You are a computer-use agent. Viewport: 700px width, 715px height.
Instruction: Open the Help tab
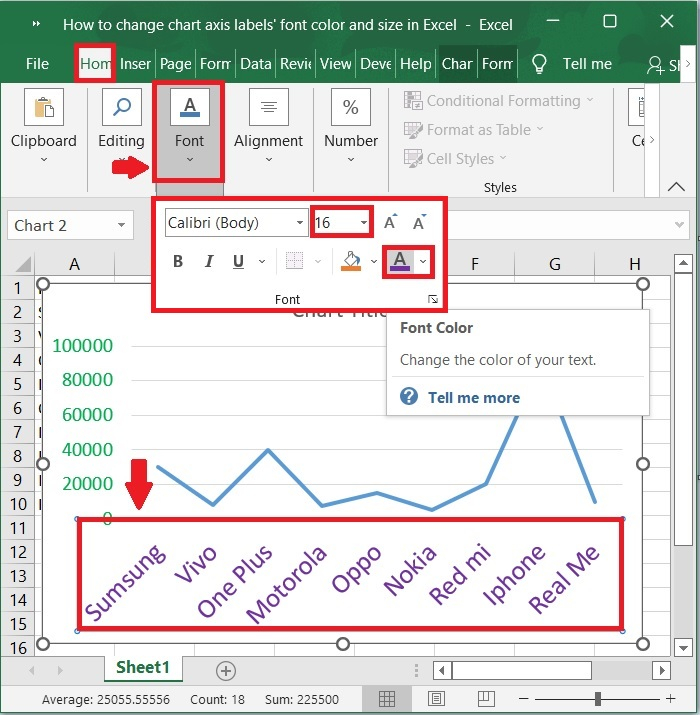click(415, 63)
